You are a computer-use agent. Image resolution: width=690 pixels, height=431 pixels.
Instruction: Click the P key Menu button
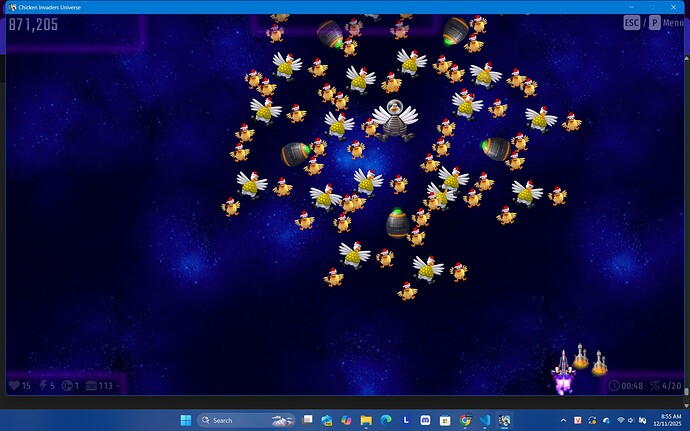tap(654, 23)
